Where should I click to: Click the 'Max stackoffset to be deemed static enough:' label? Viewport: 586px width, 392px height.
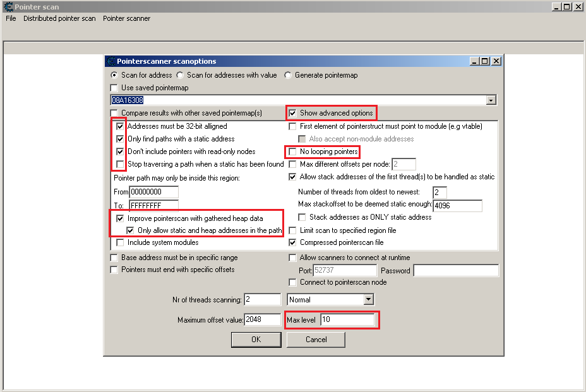(x=365, y=204)
